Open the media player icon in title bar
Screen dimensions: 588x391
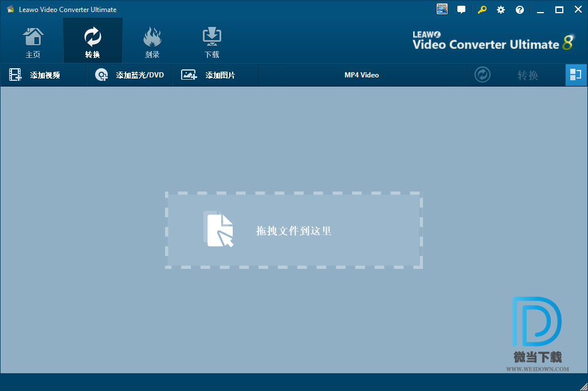[442, 9]
